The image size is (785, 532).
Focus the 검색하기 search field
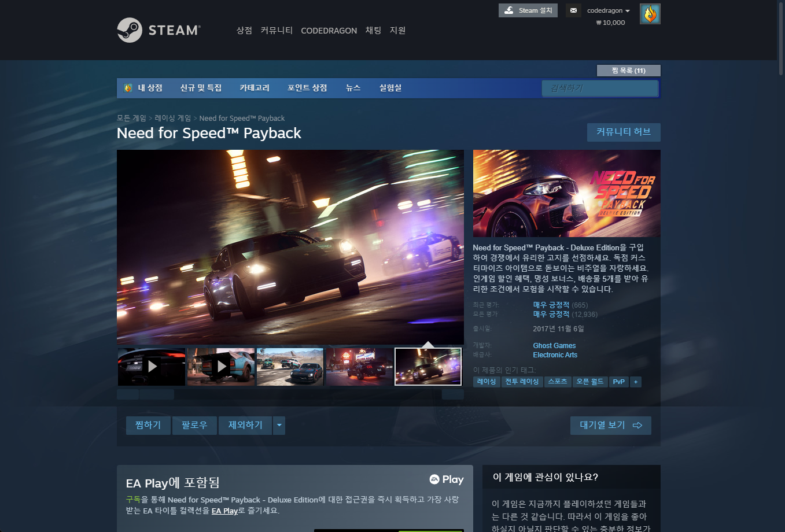600,88
